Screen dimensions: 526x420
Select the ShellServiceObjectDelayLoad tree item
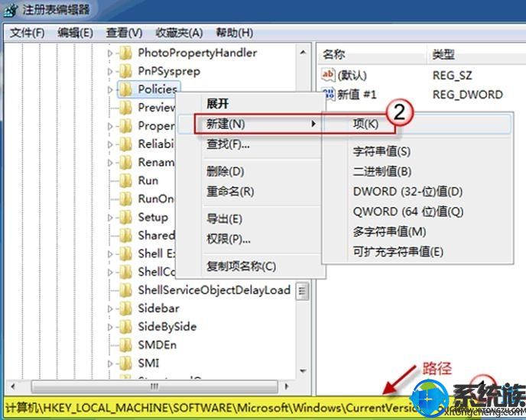pyautogui.click(x=214, y=290)
